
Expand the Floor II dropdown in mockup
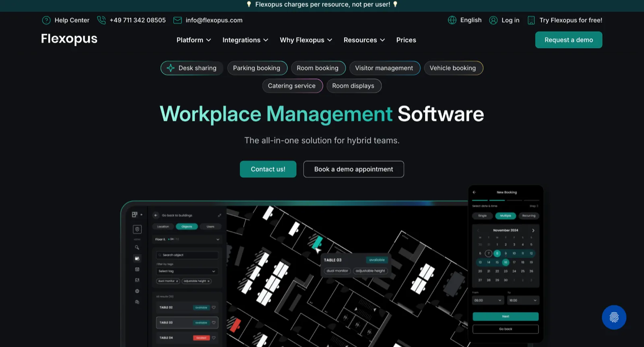click(188, 239)
